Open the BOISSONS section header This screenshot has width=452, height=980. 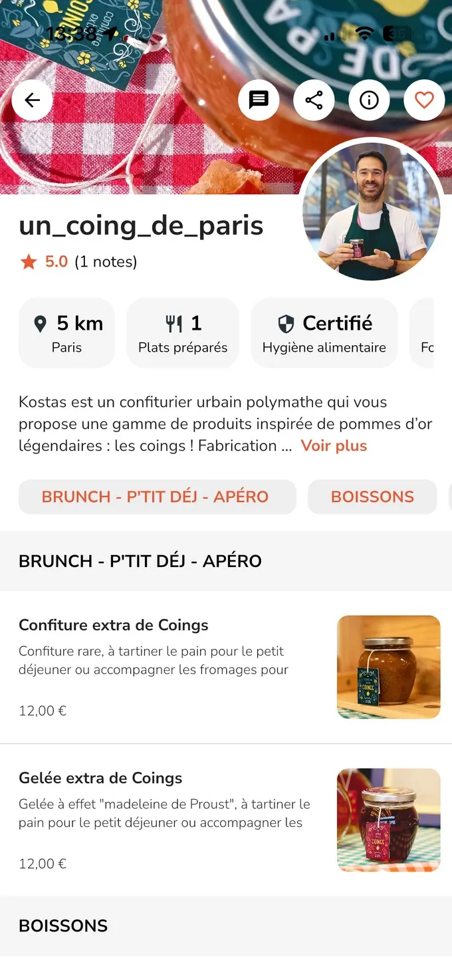click(x=63, y=925)
